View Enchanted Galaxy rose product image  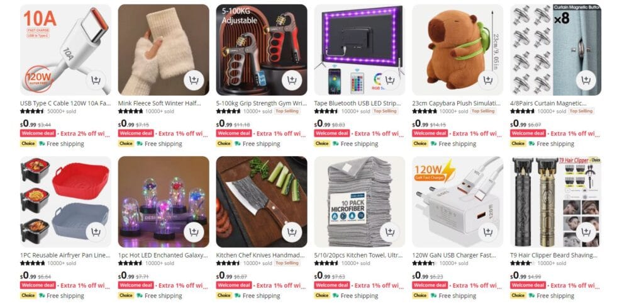[164, 201]
